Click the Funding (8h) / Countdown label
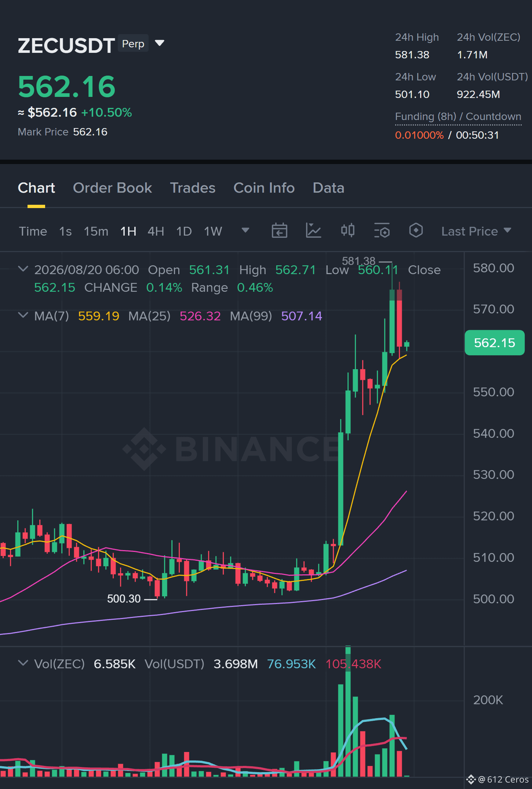The width and height of the screenshot is (532, 789). coord(458,116)
